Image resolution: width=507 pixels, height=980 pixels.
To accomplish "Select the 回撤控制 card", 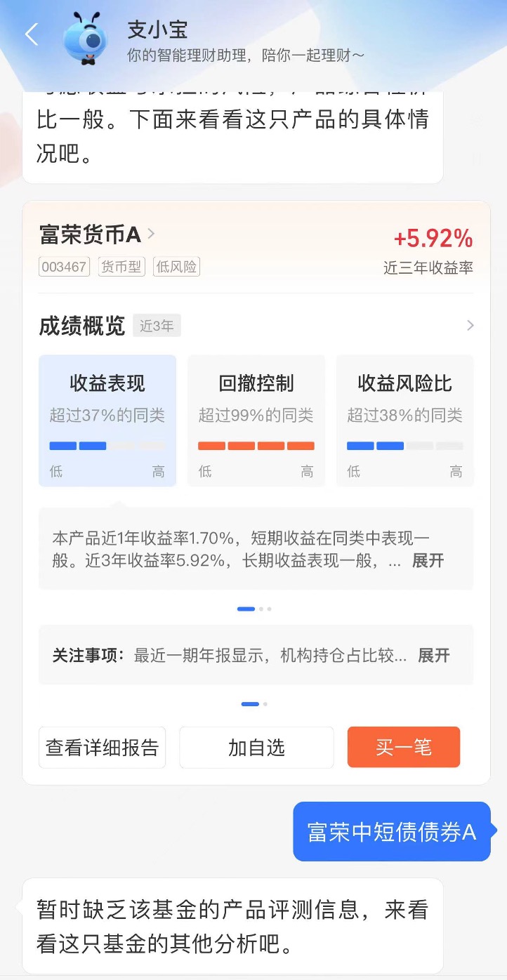I will [x=256, y=419].
